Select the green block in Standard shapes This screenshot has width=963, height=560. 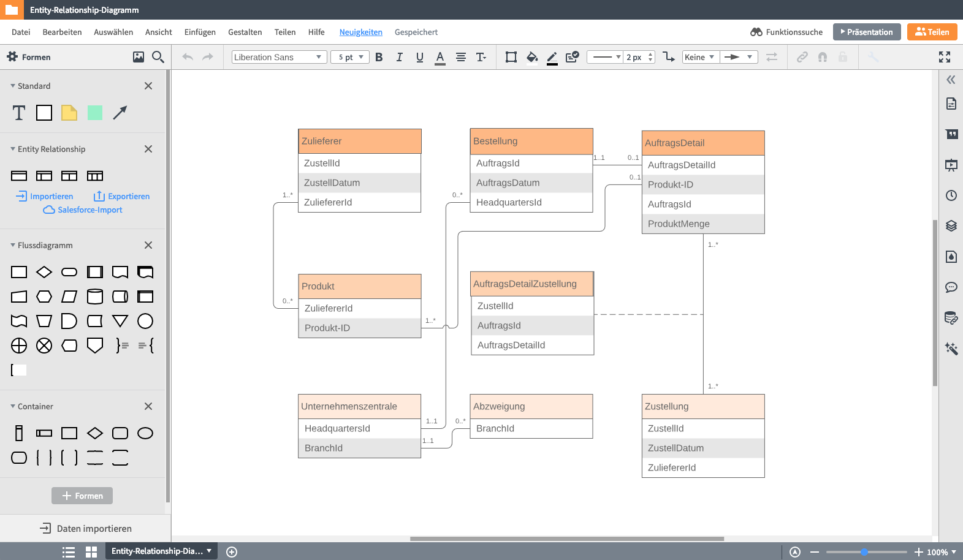(95, 113)
